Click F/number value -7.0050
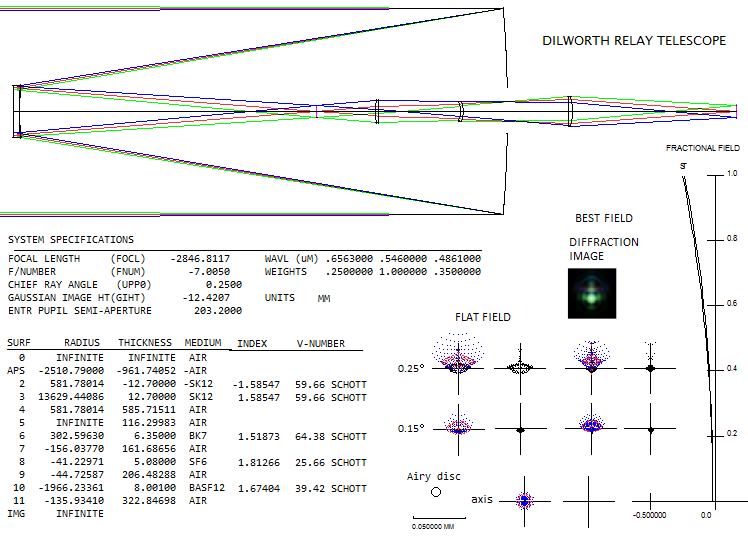Screen dimensions: 748x540 (x=209, y=271)
